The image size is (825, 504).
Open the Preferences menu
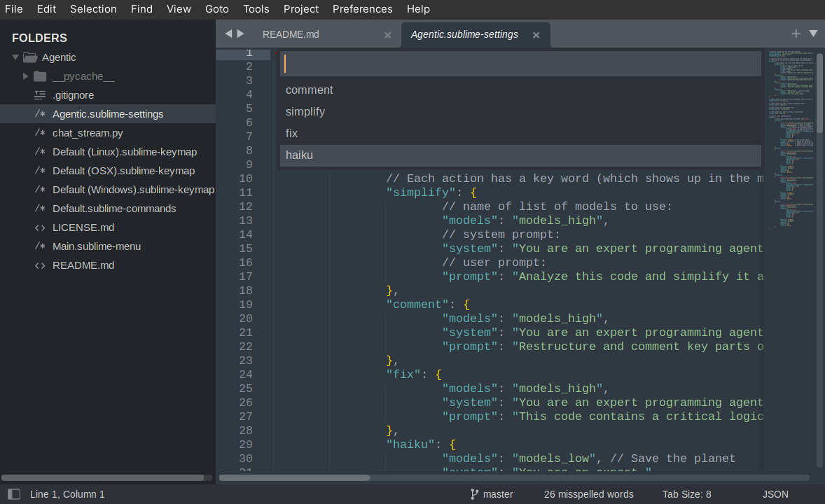(362, 9)
